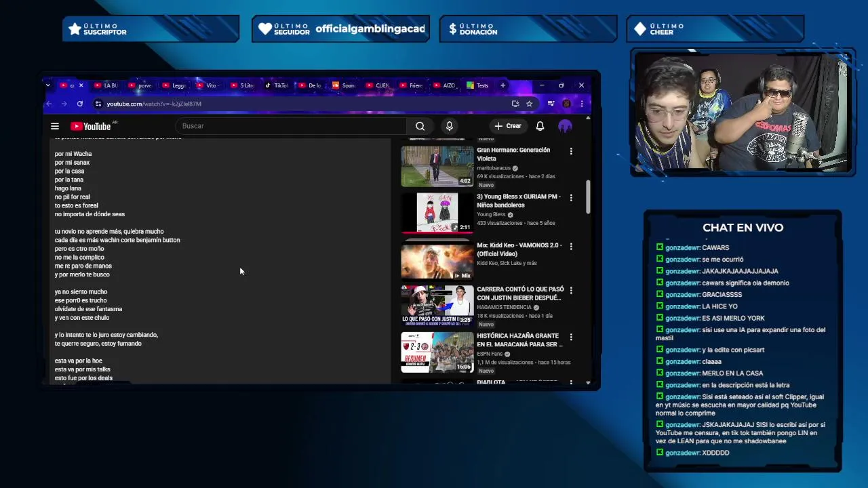The image size is (868, 488).
Task: Click the search magnifier button
Action: [x=420, y=126]
